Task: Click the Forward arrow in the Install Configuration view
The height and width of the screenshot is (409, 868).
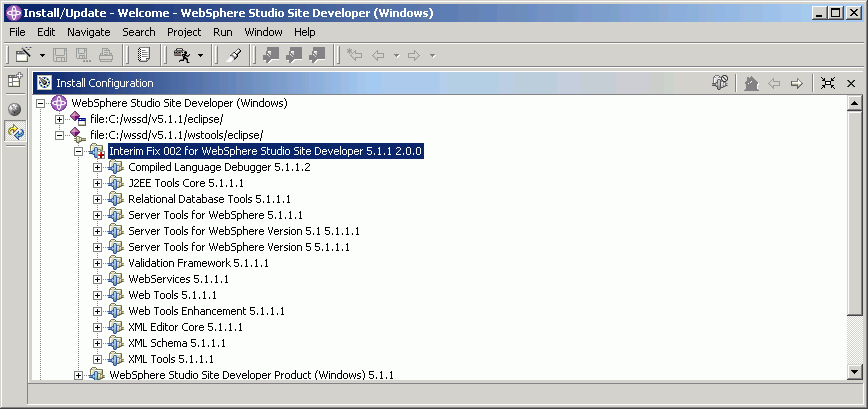Action: [797, 84]
